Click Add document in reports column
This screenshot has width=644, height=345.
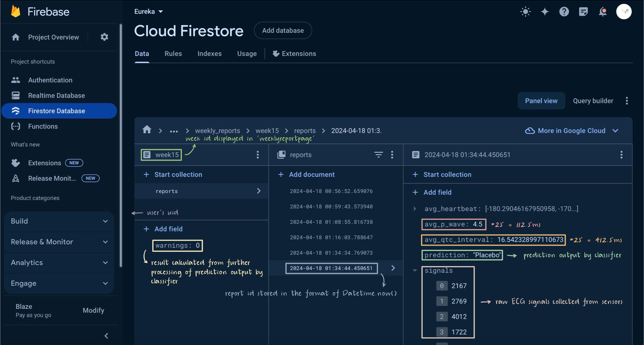click(311, 175)
